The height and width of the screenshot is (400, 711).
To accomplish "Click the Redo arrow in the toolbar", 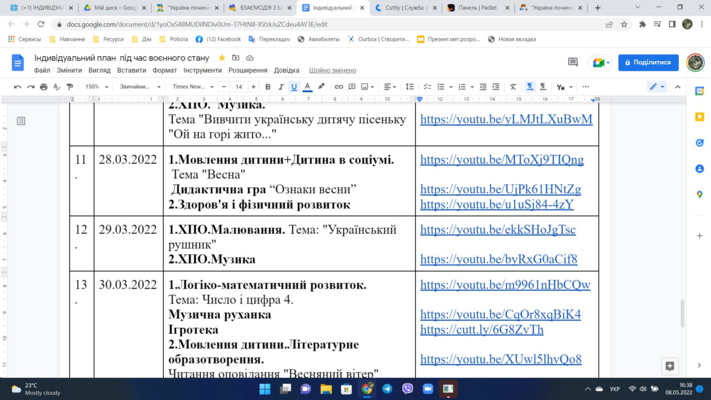I will click(x=30, y=87).
